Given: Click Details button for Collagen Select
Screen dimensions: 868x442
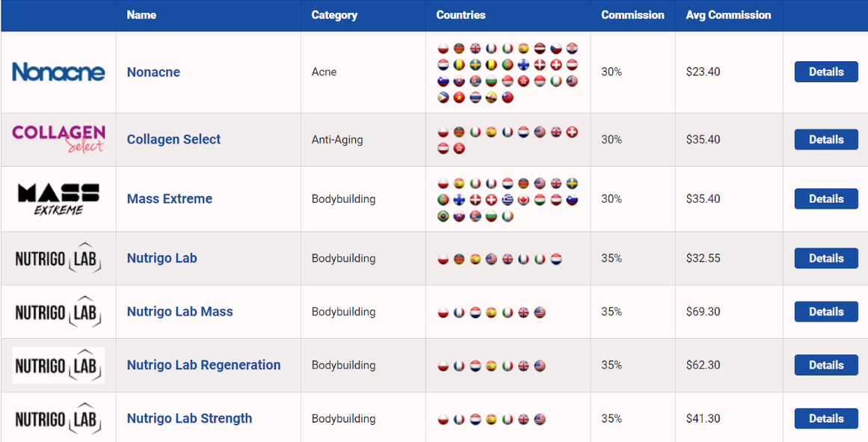Looking at the screenshot, I should (825, 139).
